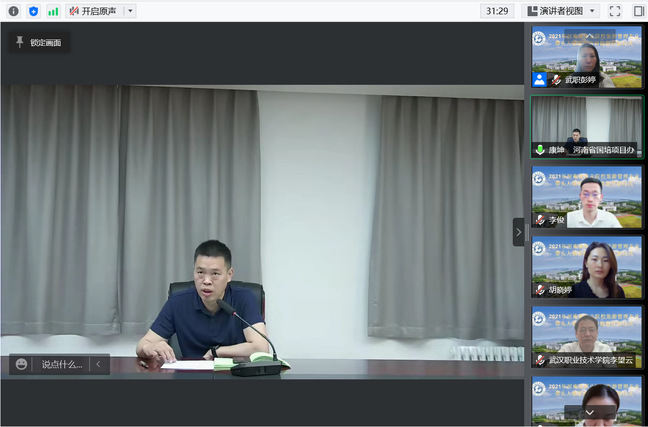
Task: Open the 演讲者视图 view dropdown
Action: 563,11
